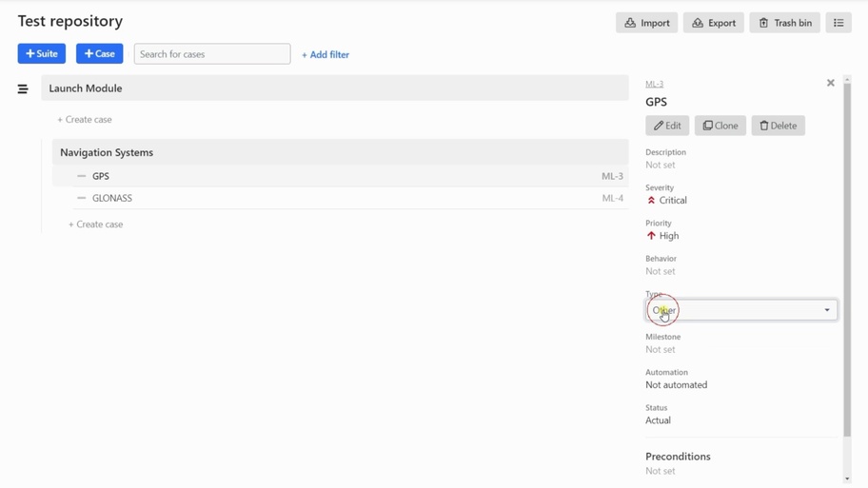Click the ML-4 ID in GLONASS row
Viewport: 868px width, 488px height.
(x=612, y=198)
